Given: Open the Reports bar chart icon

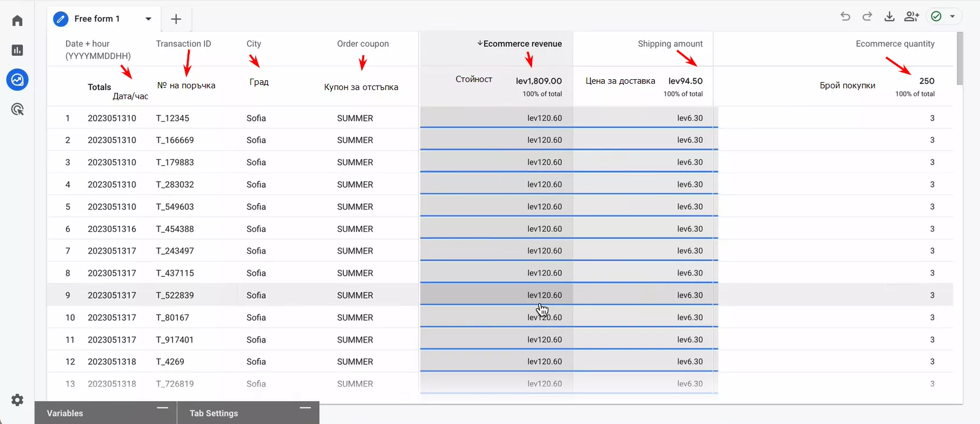Looking at the screenshot, I should tap(17, 50).
